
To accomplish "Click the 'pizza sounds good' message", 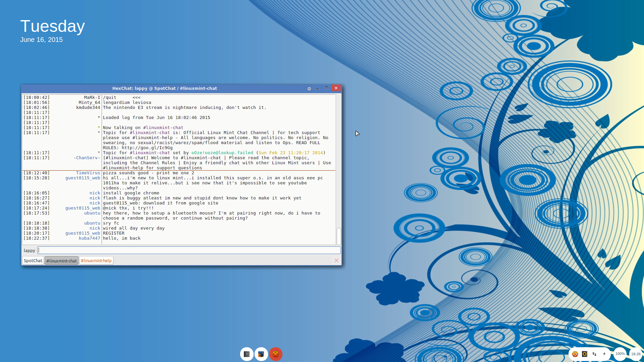I will [149, 173].
